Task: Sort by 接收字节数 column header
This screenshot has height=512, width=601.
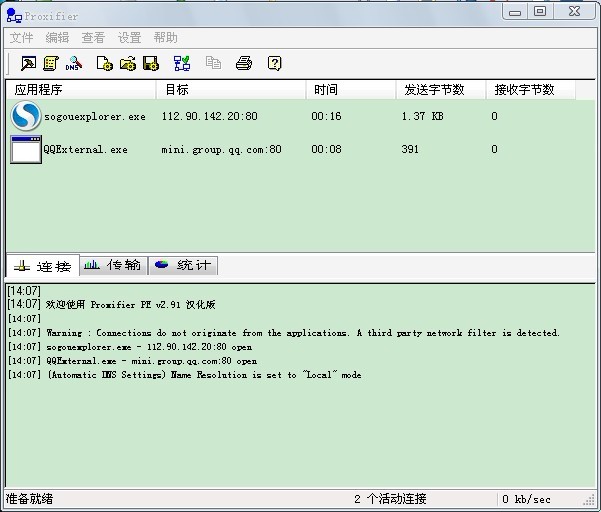Action: tap(531, 90)
